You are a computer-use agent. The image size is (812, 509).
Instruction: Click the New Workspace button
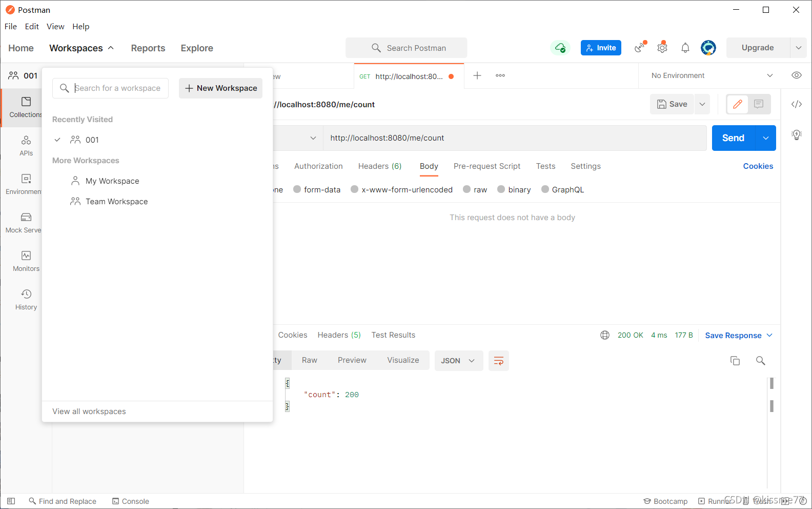click(x=221, y=88)
